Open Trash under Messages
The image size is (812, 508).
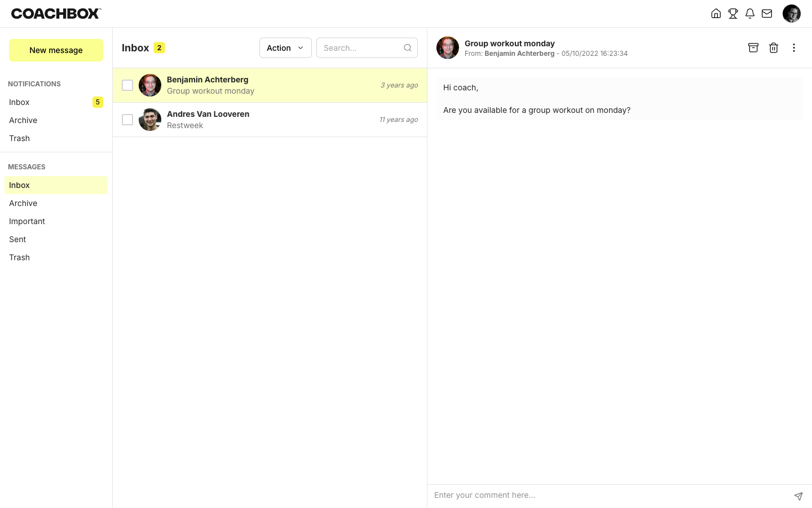(56, 257)
